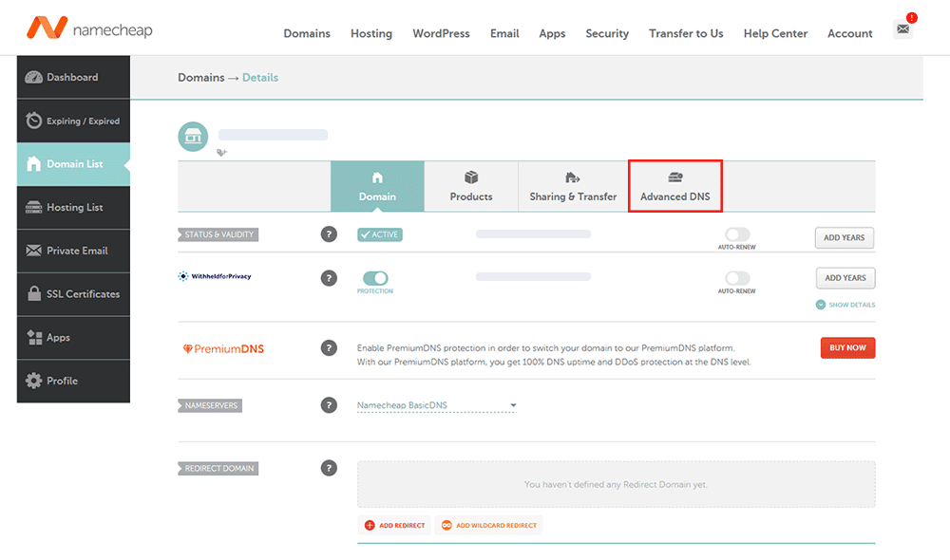
Task: Click the SSL Certificates padlock icon
Action: pyautogui.click(x=34, y=293)
